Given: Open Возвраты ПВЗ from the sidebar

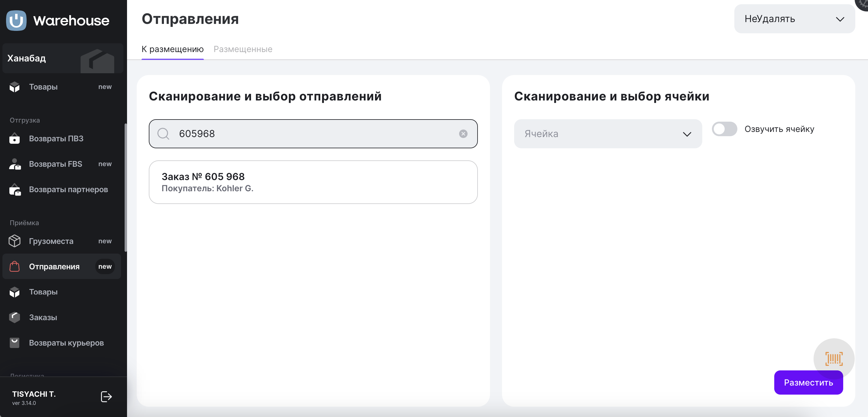Looking at the screenshot, I should 56,139.
